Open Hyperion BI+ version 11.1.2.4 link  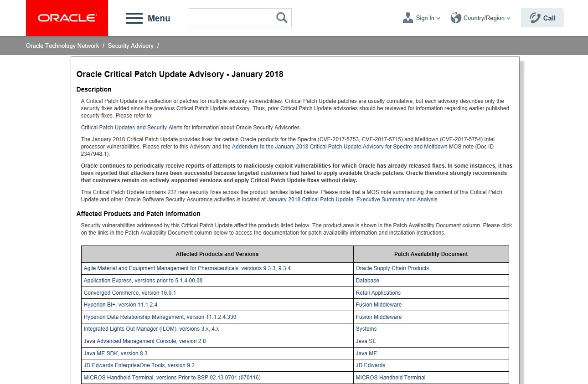click(x=120, y=305)
